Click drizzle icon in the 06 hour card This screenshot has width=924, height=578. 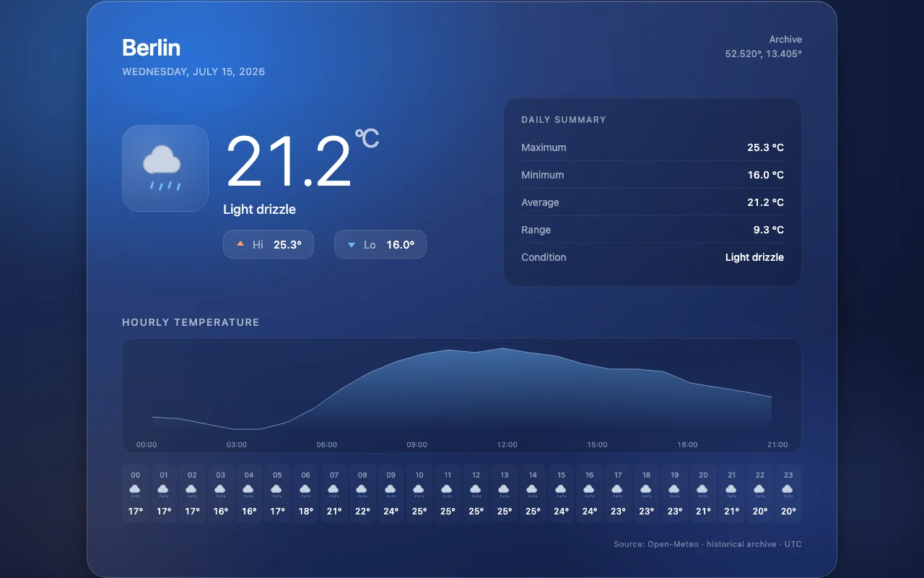tap(305, 491)
